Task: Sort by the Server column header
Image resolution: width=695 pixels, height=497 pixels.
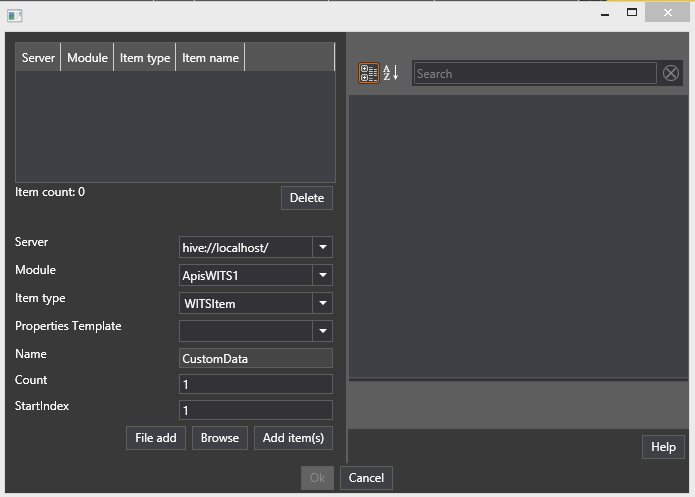Action: pyautogui.click(x=38, y=58)
